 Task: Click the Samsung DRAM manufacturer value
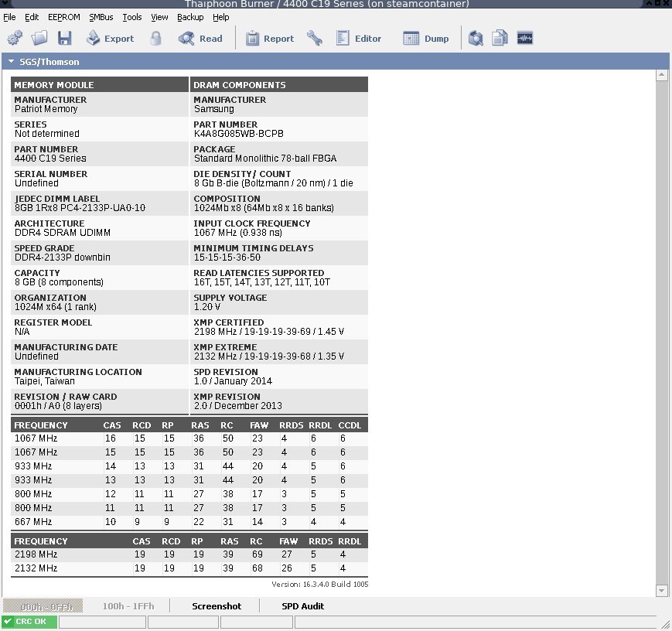coord(214,109)
